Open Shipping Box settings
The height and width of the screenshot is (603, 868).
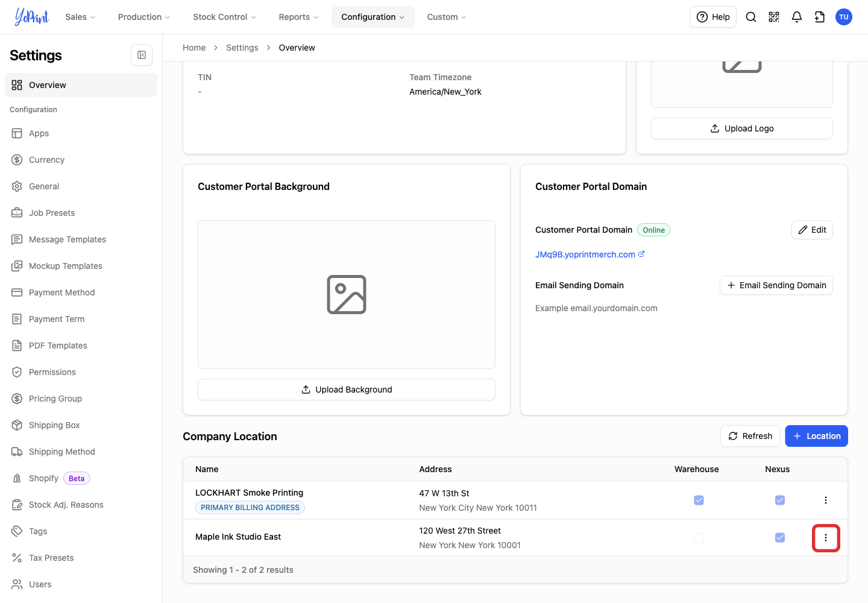[x=81, y=425]
